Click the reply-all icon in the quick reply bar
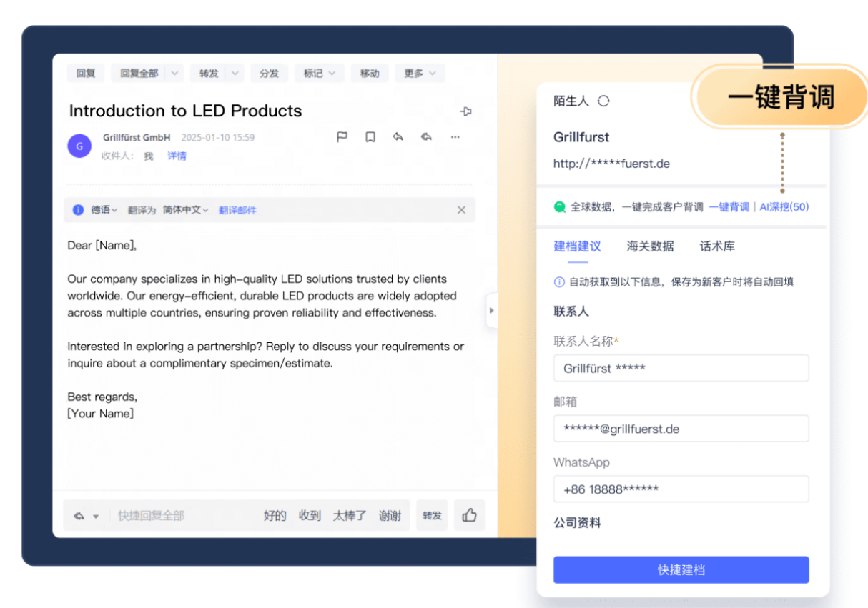The image size is (868, 608). coord(79,516)
